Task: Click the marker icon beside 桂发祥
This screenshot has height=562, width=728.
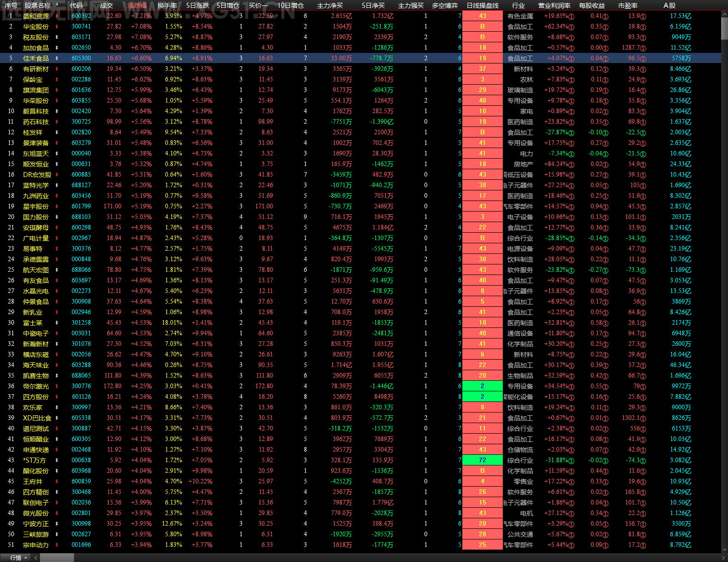Action: [57, 132]
